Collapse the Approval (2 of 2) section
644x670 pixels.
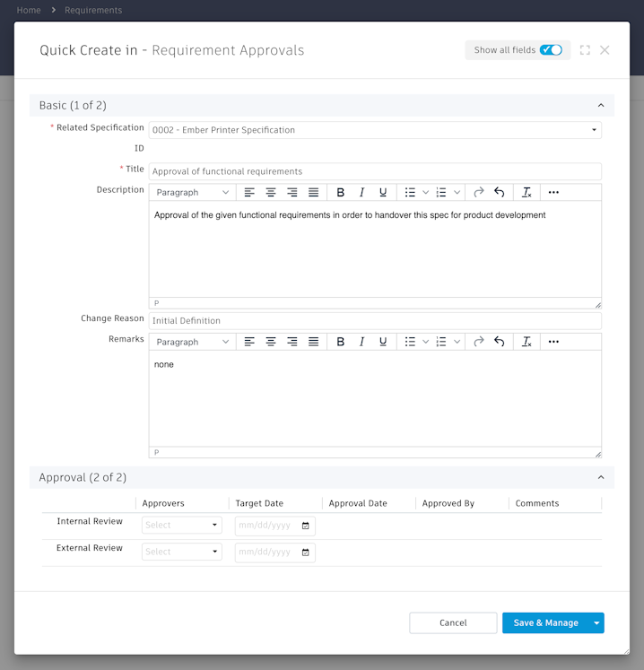[x=601, y=478]
